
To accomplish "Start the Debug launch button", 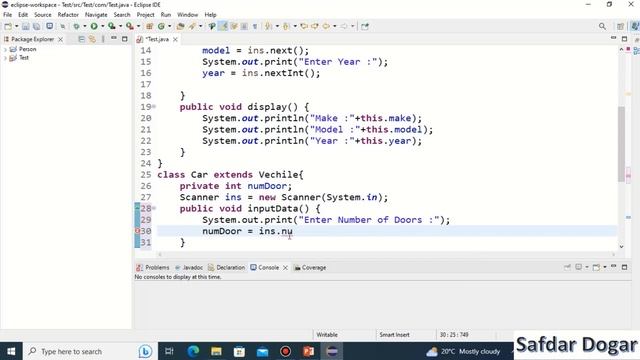I will pos(76,26).
